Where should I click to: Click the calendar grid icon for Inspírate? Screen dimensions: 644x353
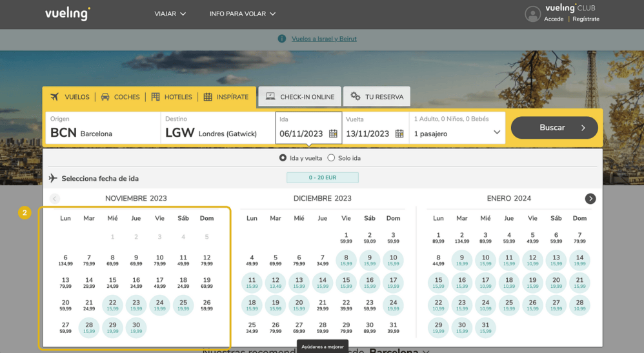coord(208,97)
